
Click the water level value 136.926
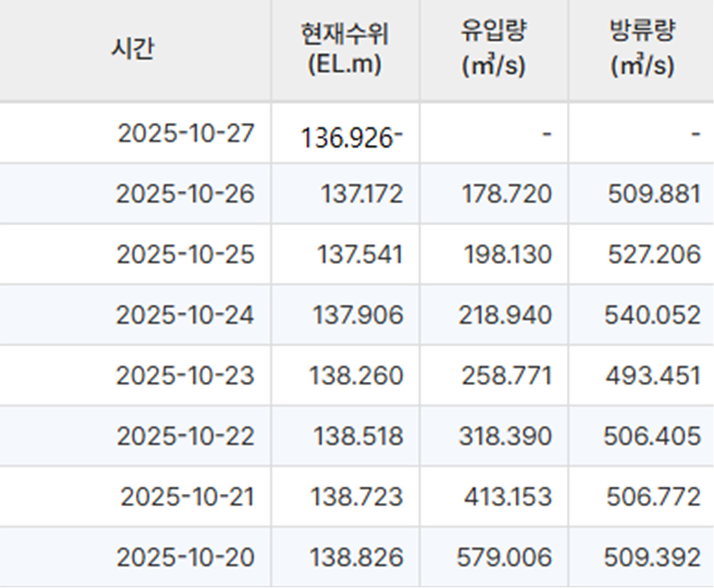(x=350, y=136)
